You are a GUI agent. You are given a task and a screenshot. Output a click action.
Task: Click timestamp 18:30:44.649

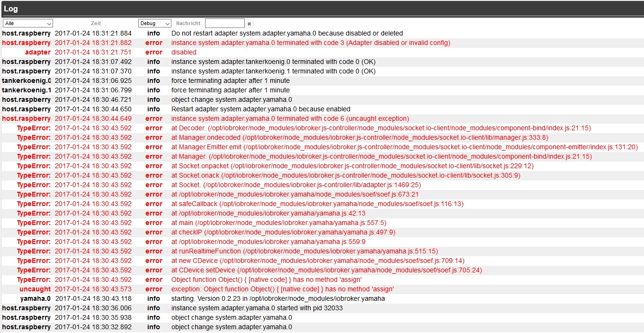pyautogui.click(x=93, y=119)
